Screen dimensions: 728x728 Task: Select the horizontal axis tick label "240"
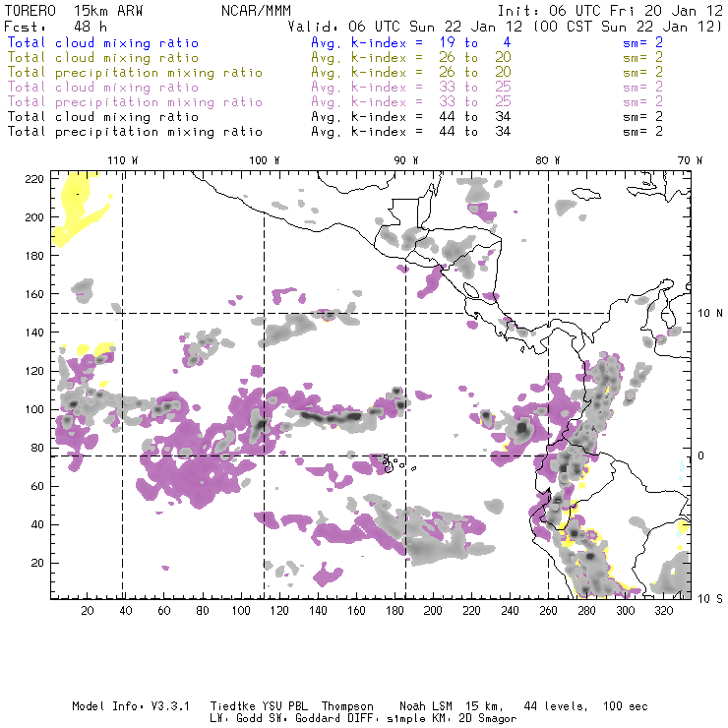click(x=510, y=611)
